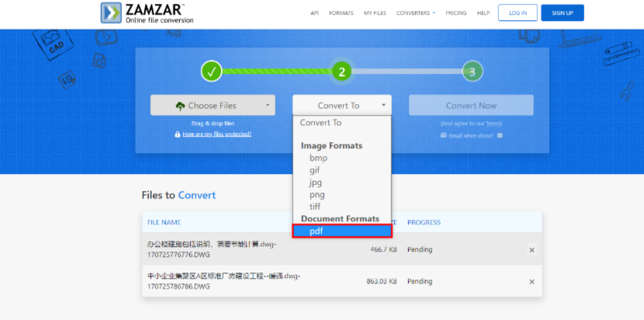The height and width of the screenshot is (320, 644).
Task: Click the padlock icon beside file protection link
Action: coord(178,134)
